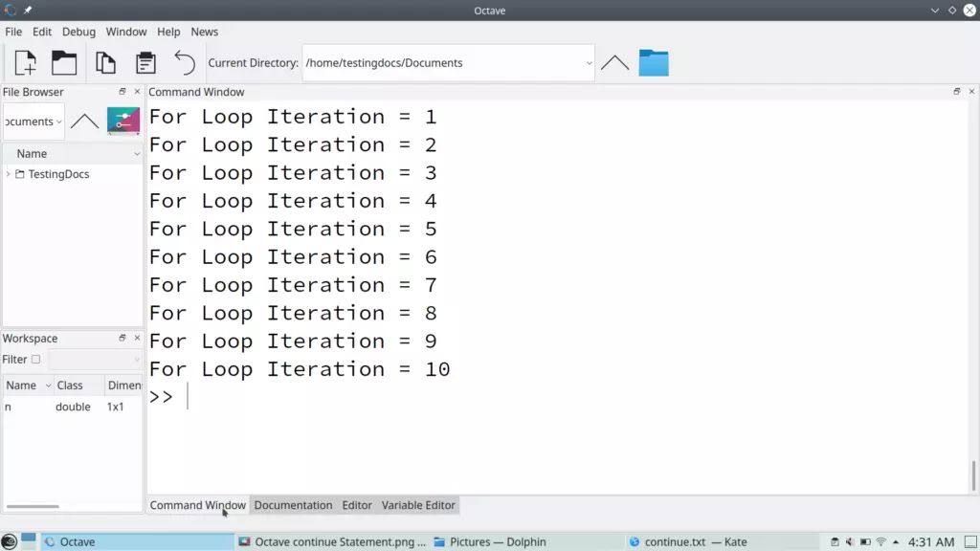Click the desktop pager icon in taskbar

(29, 540)
